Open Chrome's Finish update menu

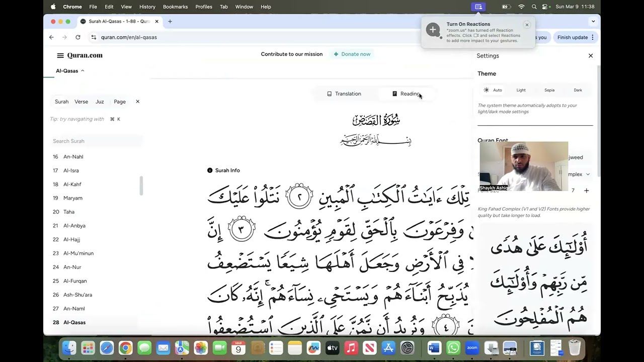pos(576,37)
